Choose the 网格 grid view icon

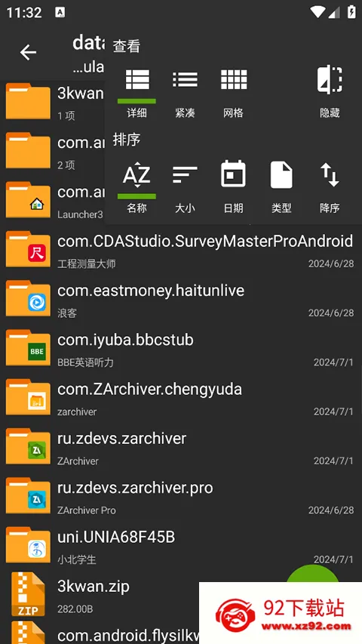pyautogui.click(x=234, y=92)
